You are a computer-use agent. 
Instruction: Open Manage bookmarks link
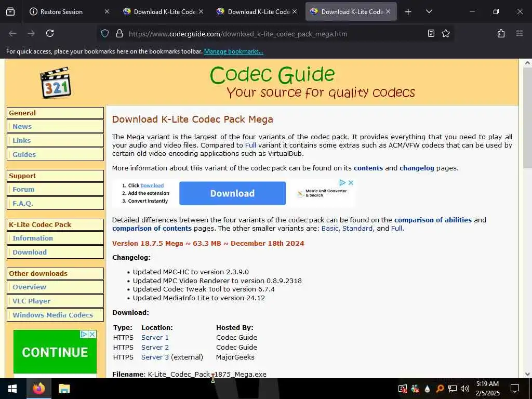[233, 51]
